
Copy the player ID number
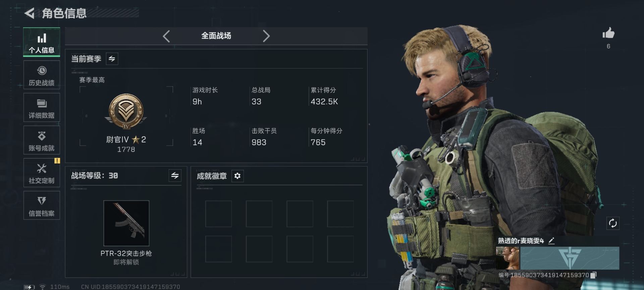[594, 275]
